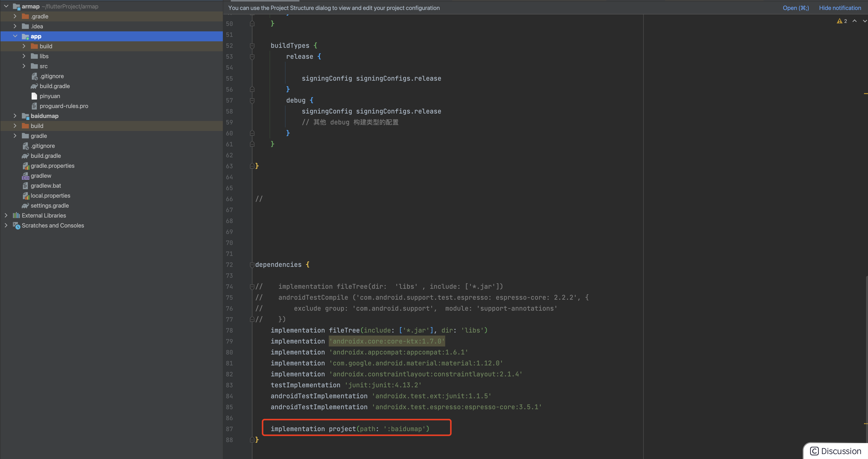
Task: Expand External Libraries node
Action: click(6, 215)
